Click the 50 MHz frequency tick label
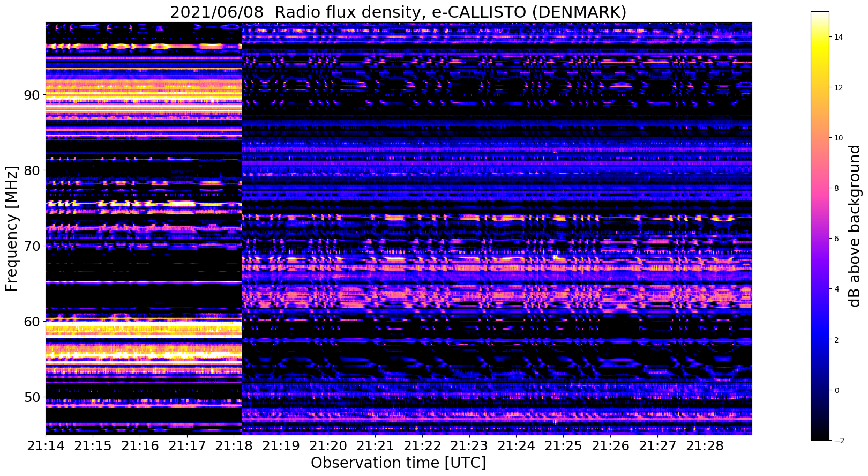Viewport: 868px width, 476px height. [32, 397]
